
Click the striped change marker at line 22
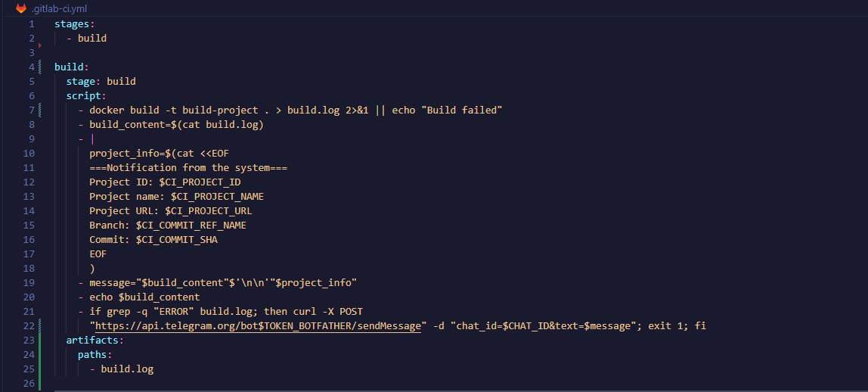[40, 326]
